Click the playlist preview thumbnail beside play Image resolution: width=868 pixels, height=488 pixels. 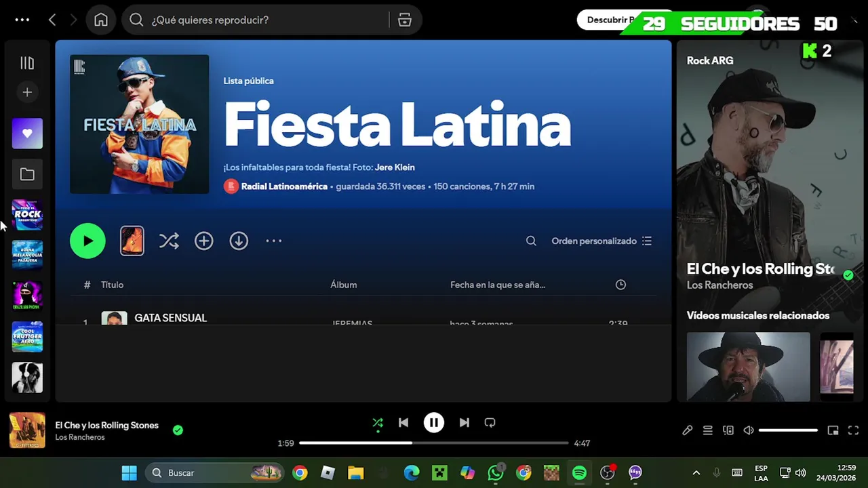[x=132, y=241]
